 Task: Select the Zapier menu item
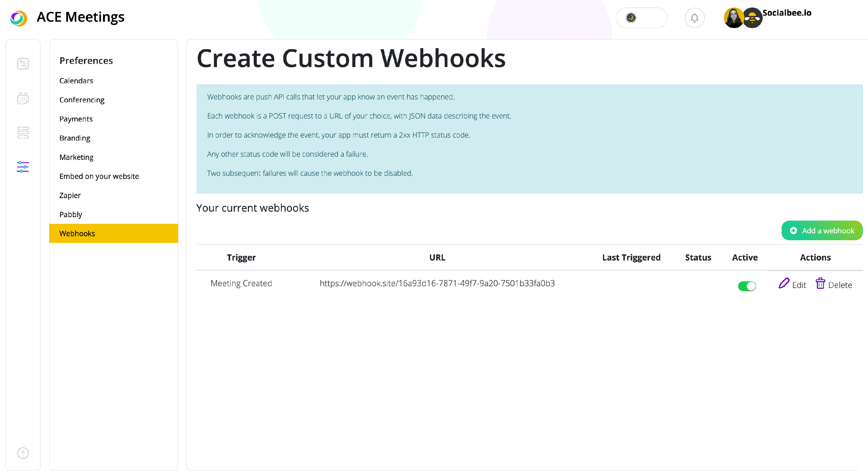click(x=70, y=196)
